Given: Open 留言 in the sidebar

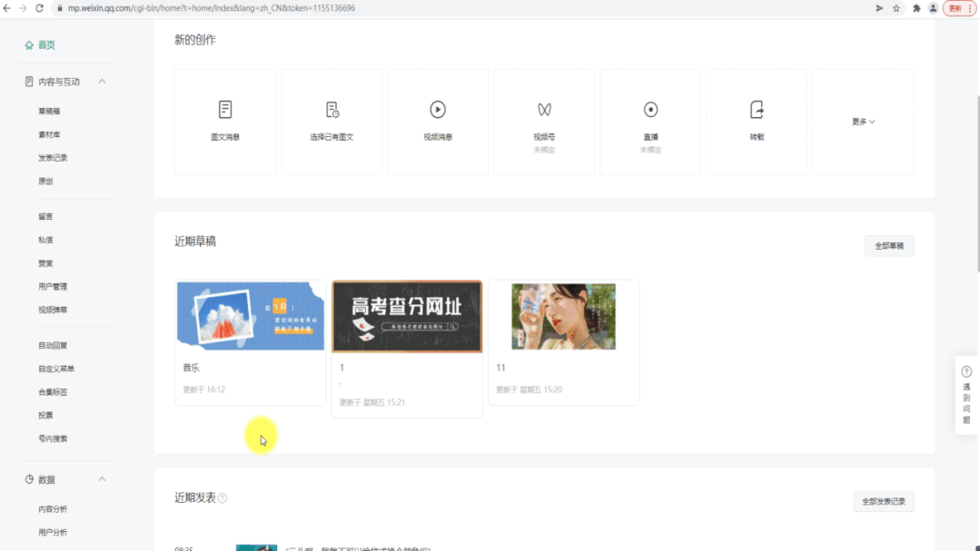Looking at the screenshot, I should (45, 217).
